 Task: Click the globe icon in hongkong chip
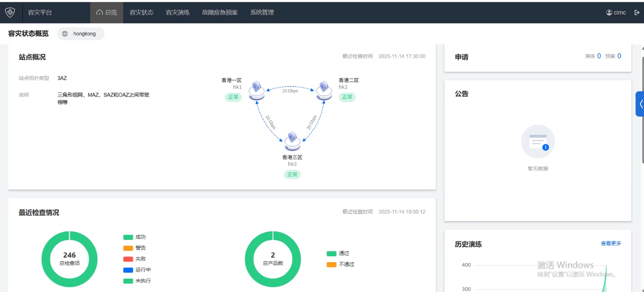65,34
